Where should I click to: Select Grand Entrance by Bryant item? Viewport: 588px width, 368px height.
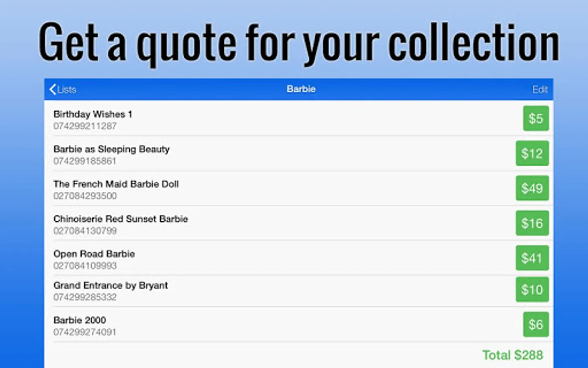110,285
